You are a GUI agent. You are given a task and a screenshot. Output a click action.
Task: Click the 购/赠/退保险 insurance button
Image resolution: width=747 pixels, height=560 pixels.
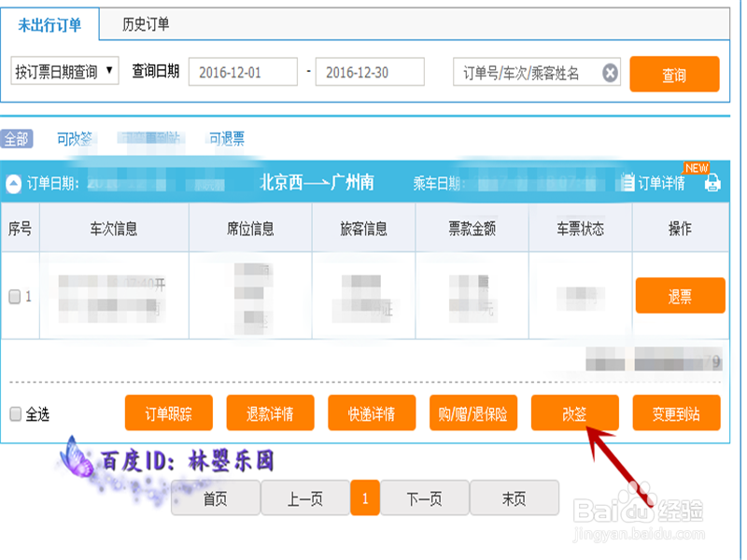(473, 413)
